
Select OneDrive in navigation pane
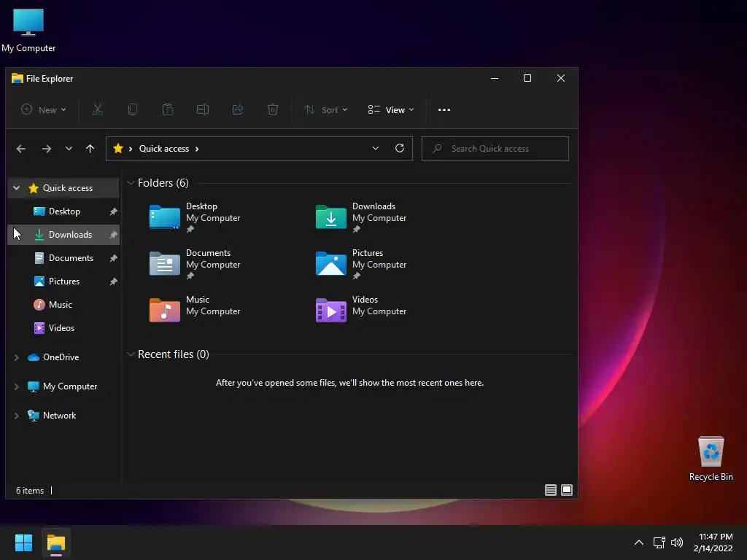64,357
